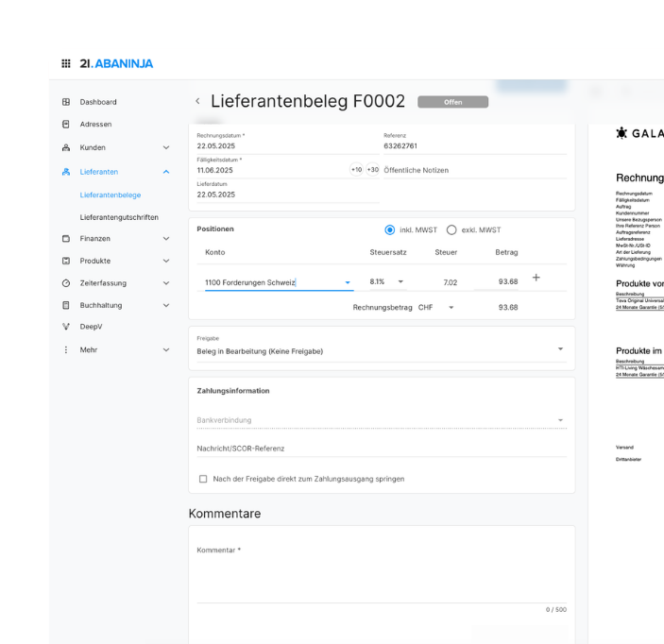Click the Nachricht/SCOR-Referenz field

pos(382,449)
